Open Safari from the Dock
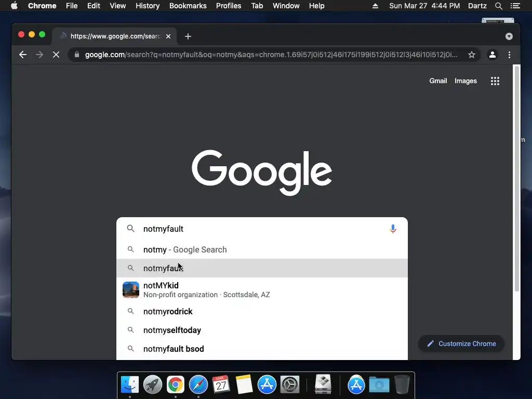532x399 pixels. (198, 384)
